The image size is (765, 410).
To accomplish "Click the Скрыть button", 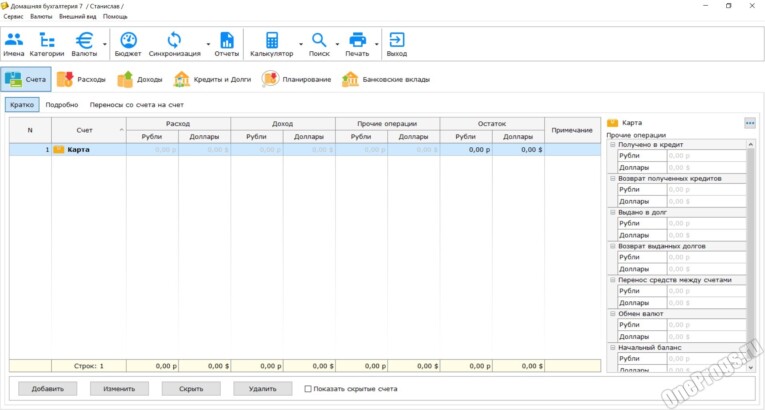I will point(191,389).
